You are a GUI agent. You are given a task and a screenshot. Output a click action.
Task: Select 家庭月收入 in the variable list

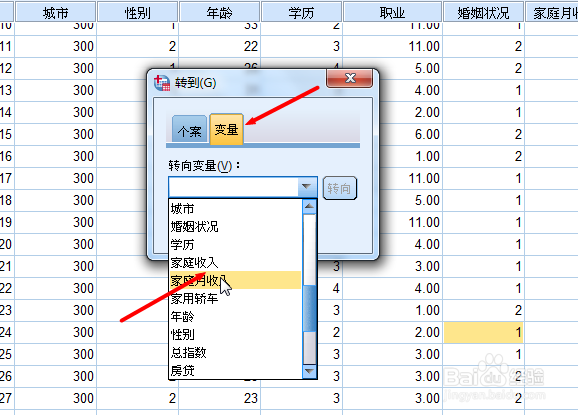tap(235, 280)
